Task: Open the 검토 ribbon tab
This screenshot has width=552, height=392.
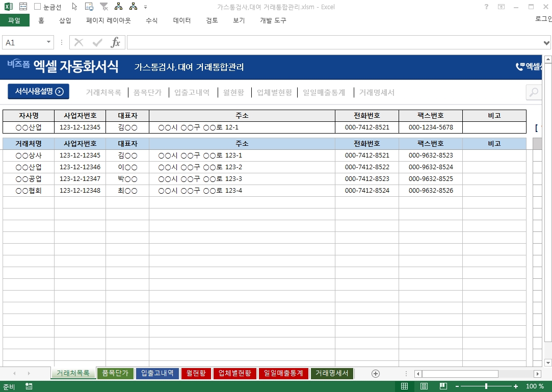Action: [x=212, y=20]
